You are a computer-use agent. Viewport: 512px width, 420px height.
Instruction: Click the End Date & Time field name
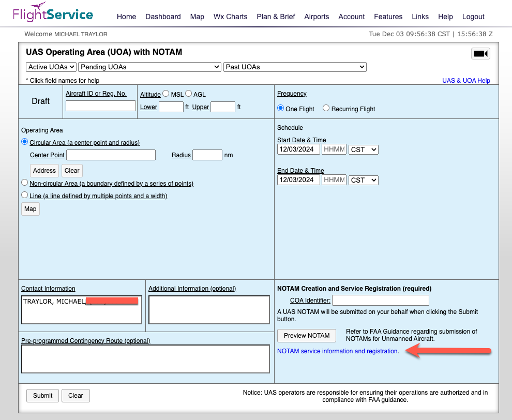300,171
